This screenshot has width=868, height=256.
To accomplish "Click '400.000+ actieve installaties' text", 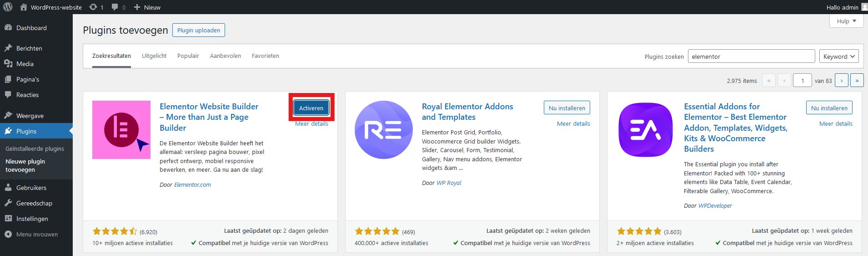I will (391, 243).
